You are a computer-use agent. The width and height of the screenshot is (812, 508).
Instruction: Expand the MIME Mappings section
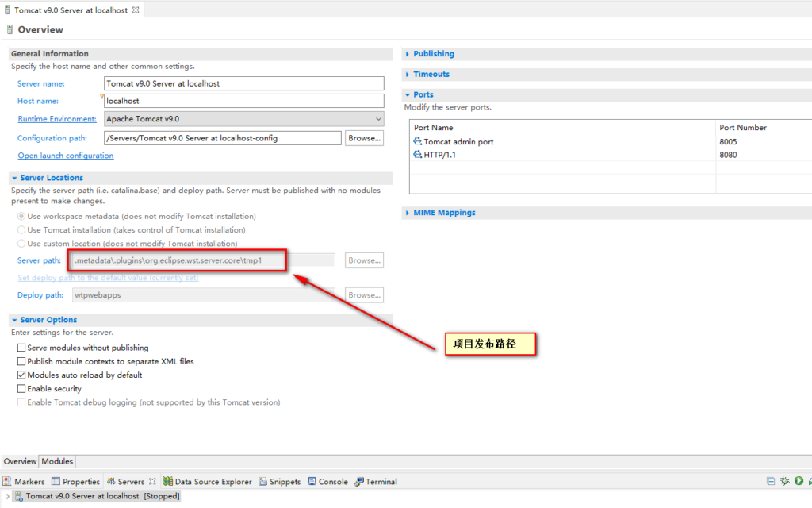(x=443, y=213)
